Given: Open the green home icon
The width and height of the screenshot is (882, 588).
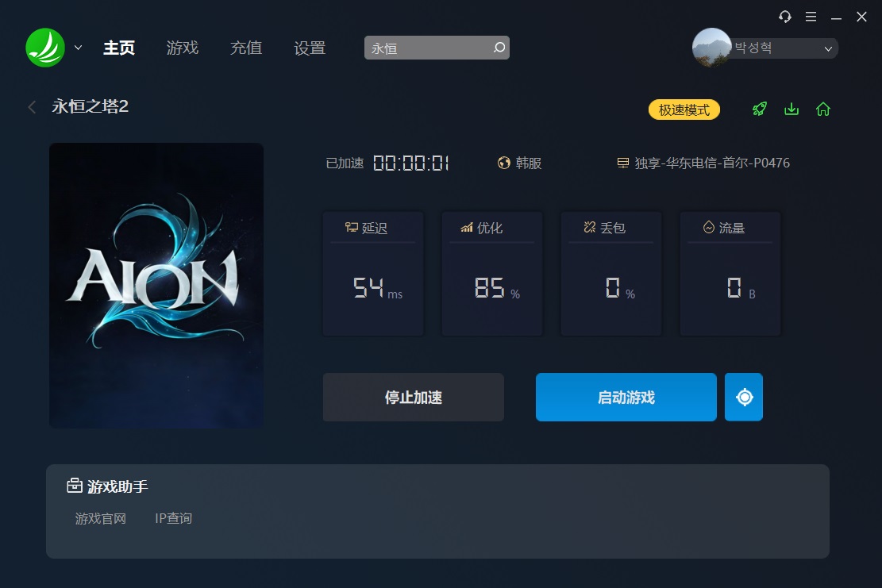Looking at the screenshot, I should click(x=823, y=109).
